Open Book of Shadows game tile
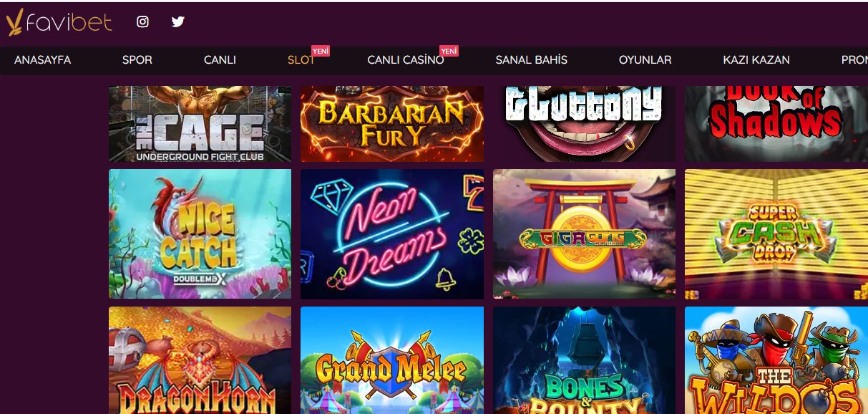Screen dimensions: 868x414 pyautogui.click(x=776, y=124)
